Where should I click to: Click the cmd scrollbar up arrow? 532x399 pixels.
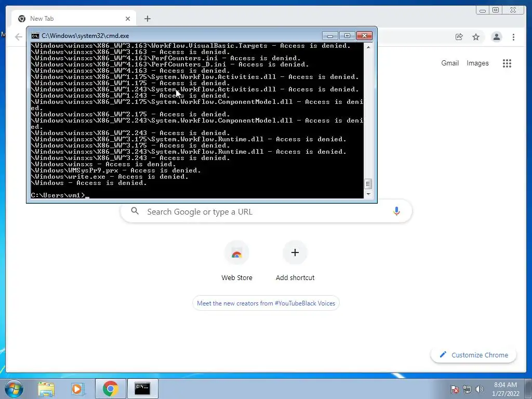click(368, 47)
